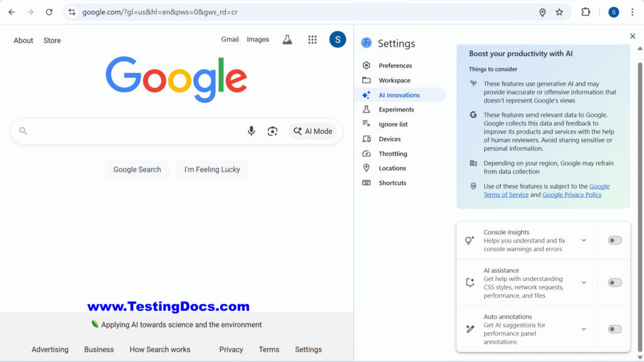The image size is (644, 362).
Task: Click the Auto annotations pencil icon
Action: (x=470, y=329)
